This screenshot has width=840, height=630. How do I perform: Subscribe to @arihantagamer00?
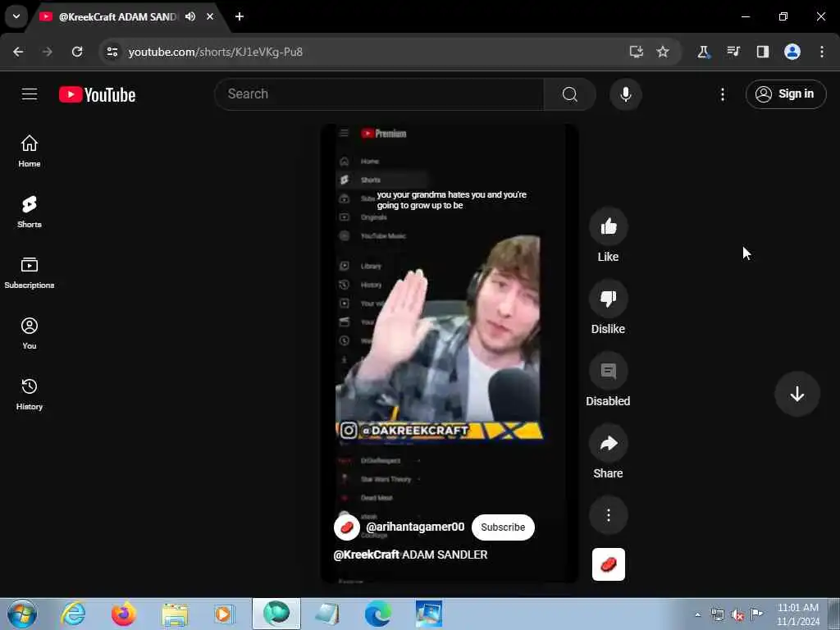(x=503, y=527)
